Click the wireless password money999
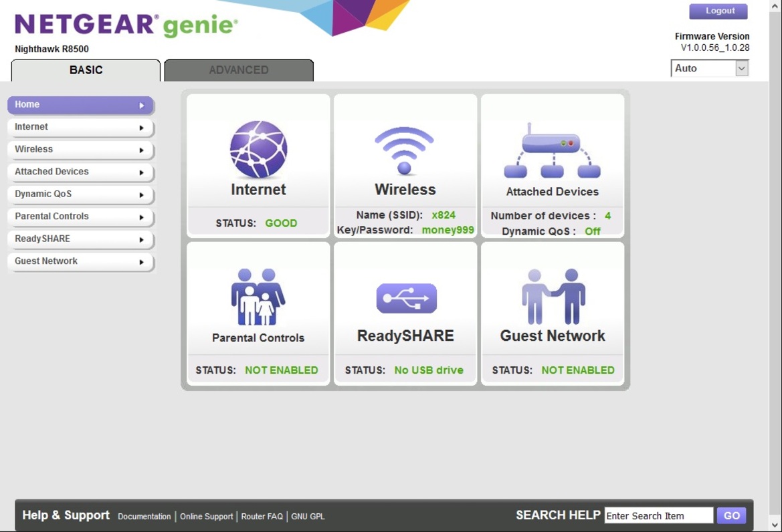 (448, 230)
